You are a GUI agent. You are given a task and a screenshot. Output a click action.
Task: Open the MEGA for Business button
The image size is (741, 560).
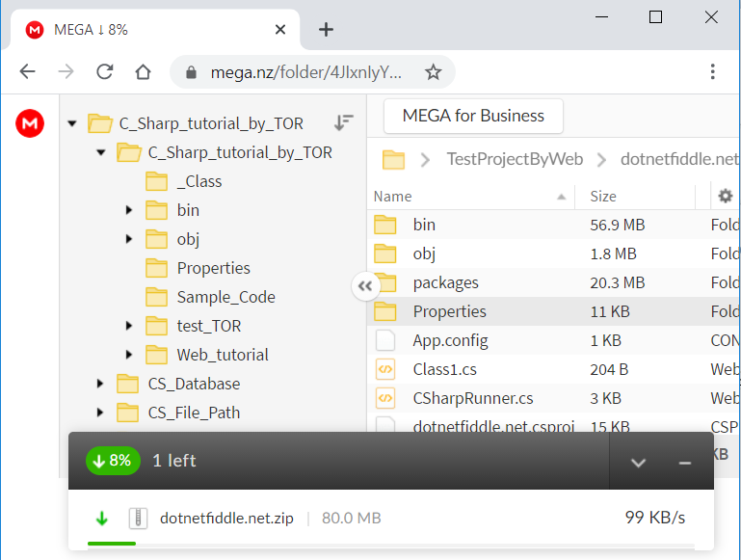click(x=473, y=116)
